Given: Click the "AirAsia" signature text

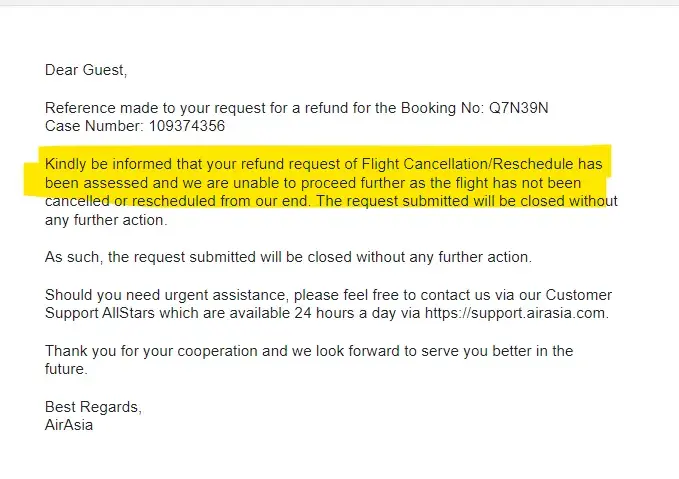Looking at the screenshot, I should (x=69, y=424).
